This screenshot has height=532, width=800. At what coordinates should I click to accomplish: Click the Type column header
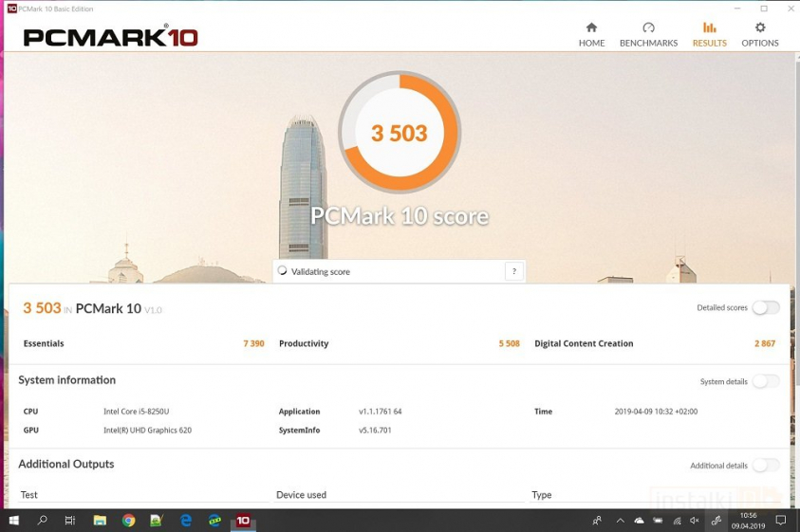pyautogui.click(x=541, y=495)
